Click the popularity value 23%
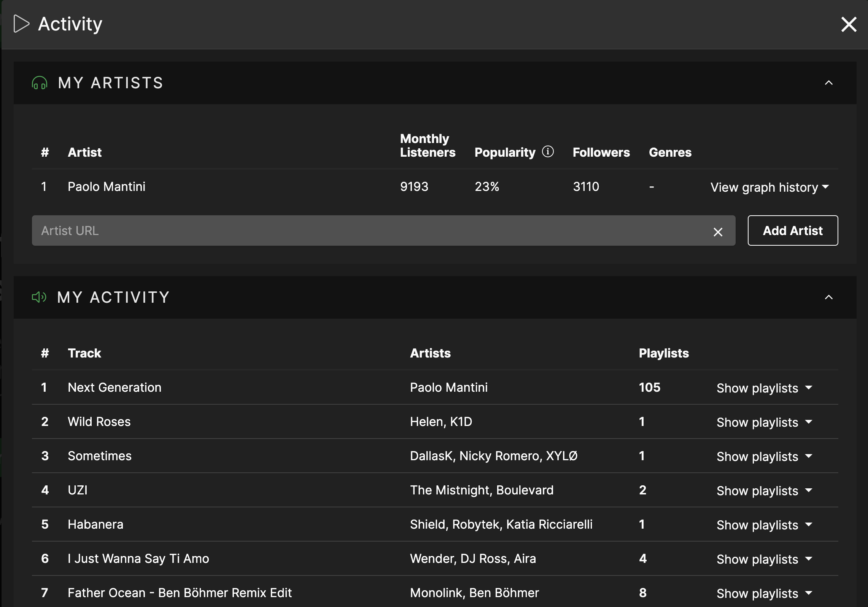 coord(486,187)
